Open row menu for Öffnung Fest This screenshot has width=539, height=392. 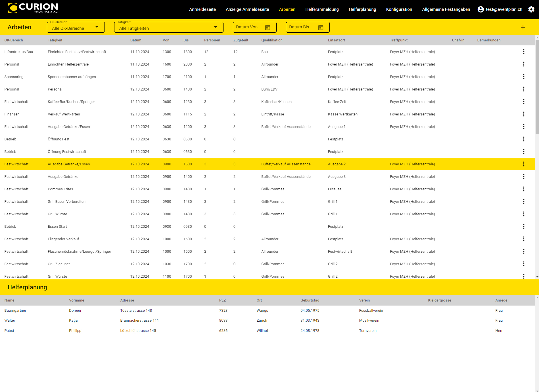(524, 139)
